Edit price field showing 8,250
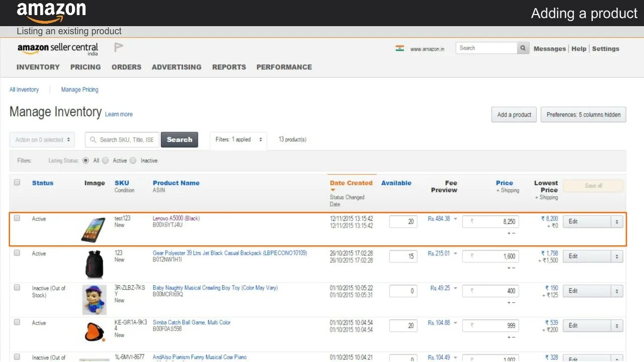This screenshot has width=644, height=362. pyautogui.click(x=491, y=222)
